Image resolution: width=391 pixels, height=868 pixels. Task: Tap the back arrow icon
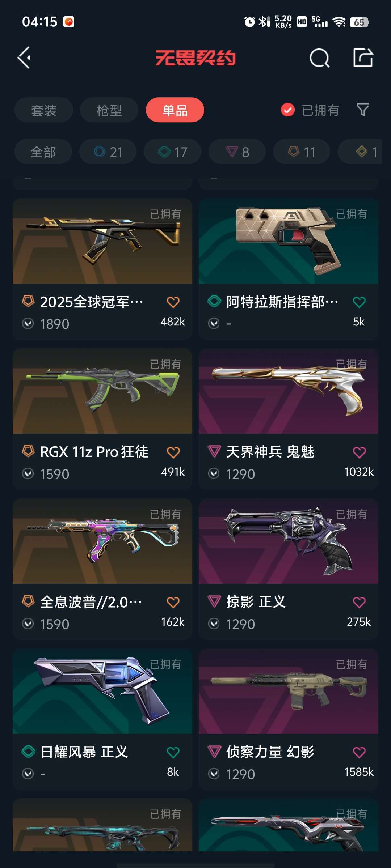tap(24, 58)
